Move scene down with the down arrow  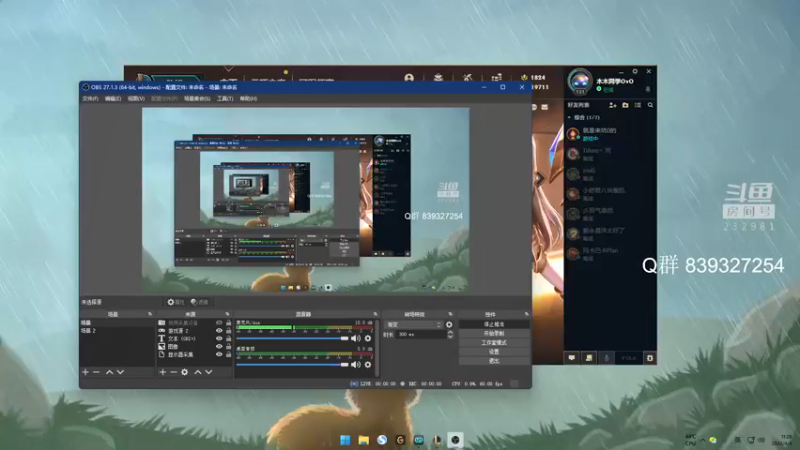(120, 372)
